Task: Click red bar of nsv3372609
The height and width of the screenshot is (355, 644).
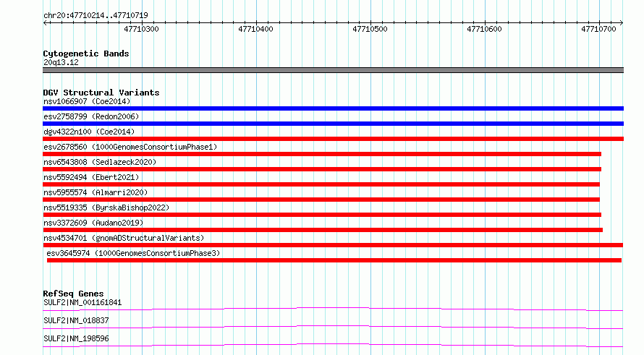Action: click(323, 230)
